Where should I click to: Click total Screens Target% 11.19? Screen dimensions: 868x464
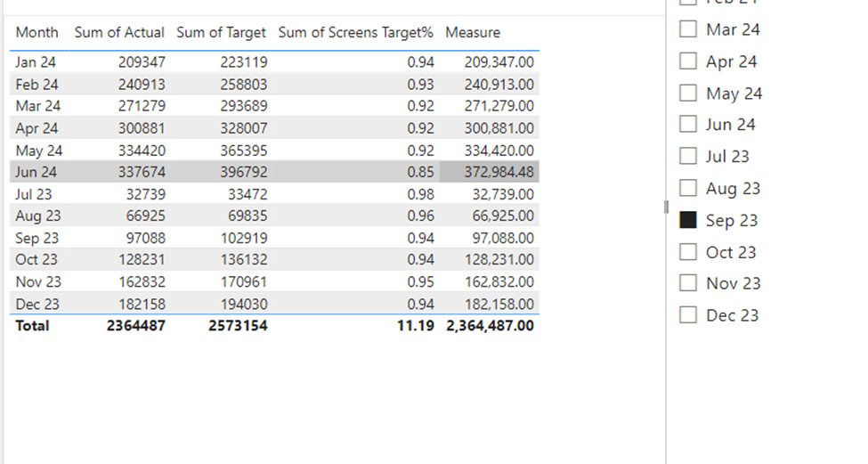pyautogui.click(x=416, y=326)
